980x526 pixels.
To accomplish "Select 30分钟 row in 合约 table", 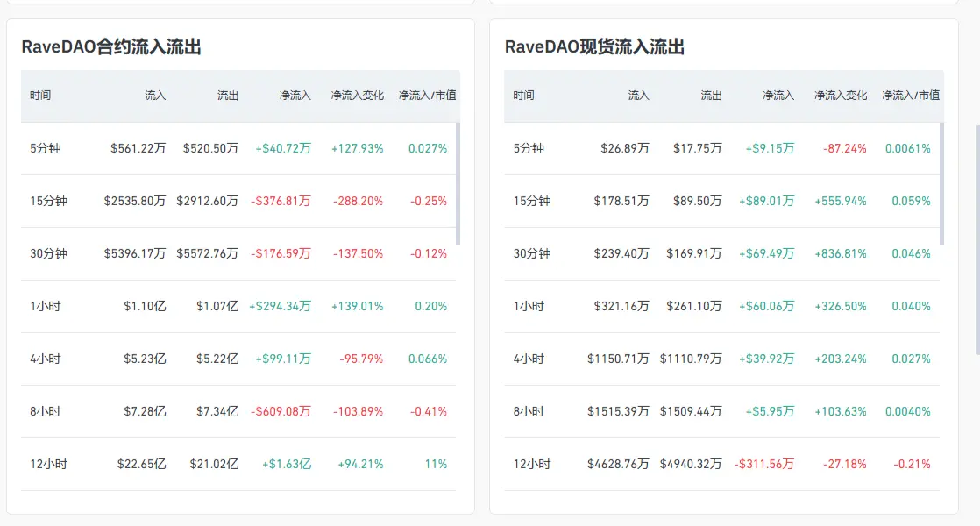I will pos(238,253).
